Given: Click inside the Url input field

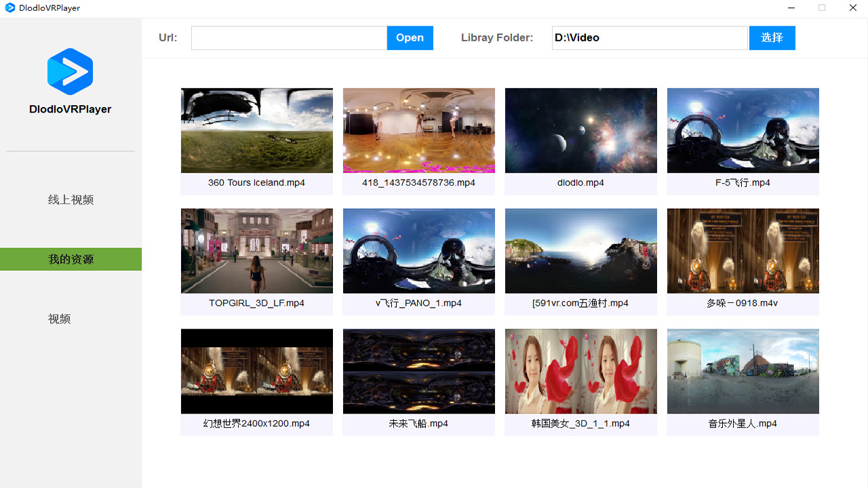Looking at the screenshot, I should (288, 37).
